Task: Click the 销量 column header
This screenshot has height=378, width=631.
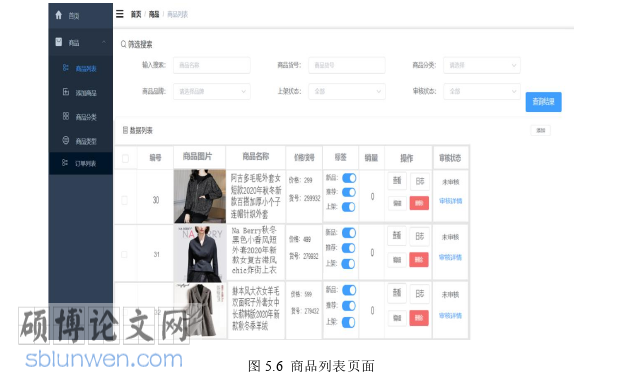Action: pos(371,157)
